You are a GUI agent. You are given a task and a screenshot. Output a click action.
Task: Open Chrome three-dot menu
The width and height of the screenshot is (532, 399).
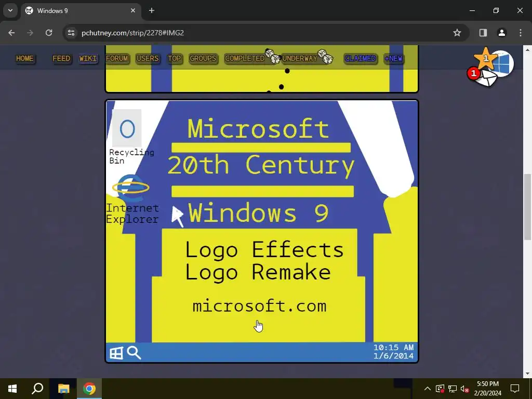pos(521,33)
